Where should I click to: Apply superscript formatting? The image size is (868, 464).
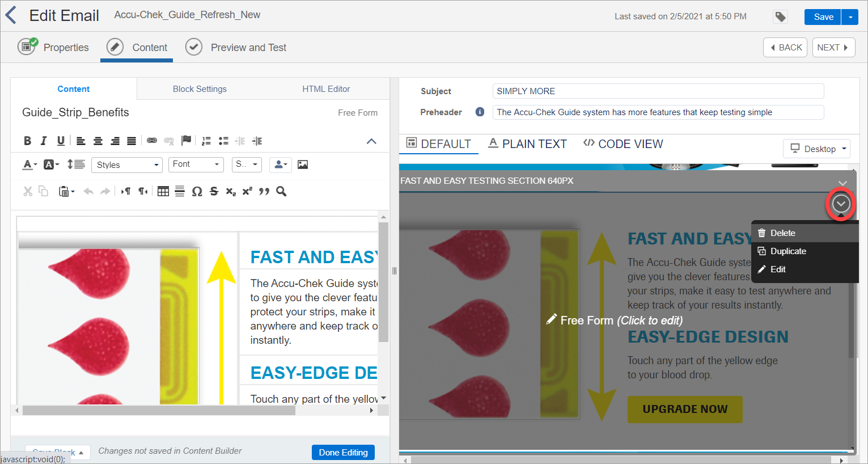[x=247, y=191]
